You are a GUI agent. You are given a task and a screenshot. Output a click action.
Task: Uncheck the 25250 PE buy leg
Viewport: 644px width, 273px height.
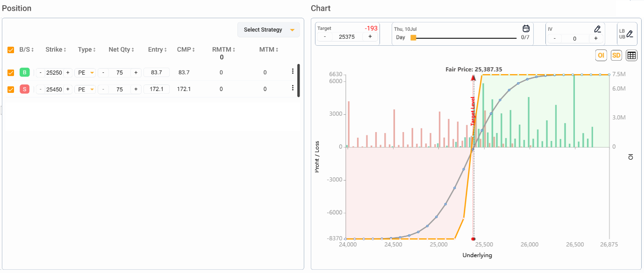pos(11,73)
